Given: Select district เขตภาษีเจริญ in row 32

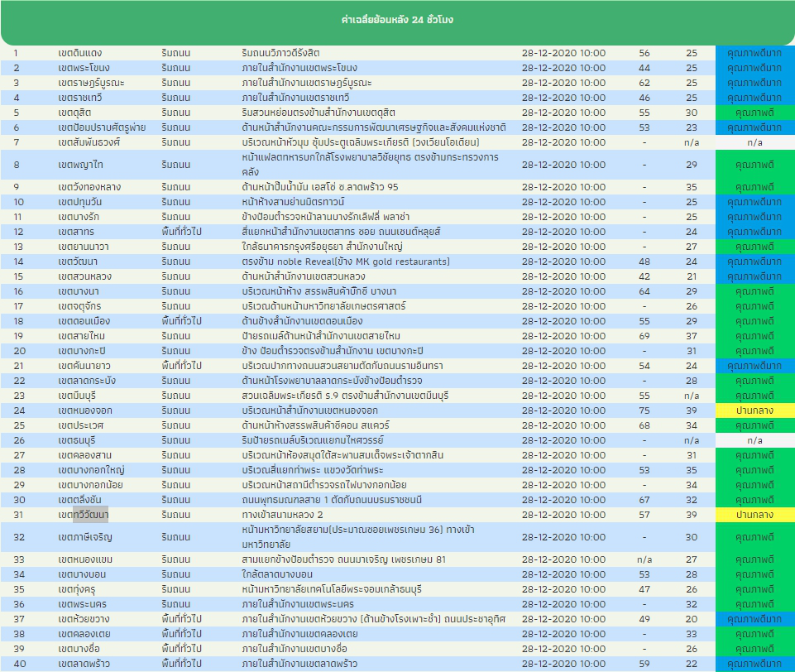Looking at the screenshot, I should pyautogui.click(x=84, y=537).
